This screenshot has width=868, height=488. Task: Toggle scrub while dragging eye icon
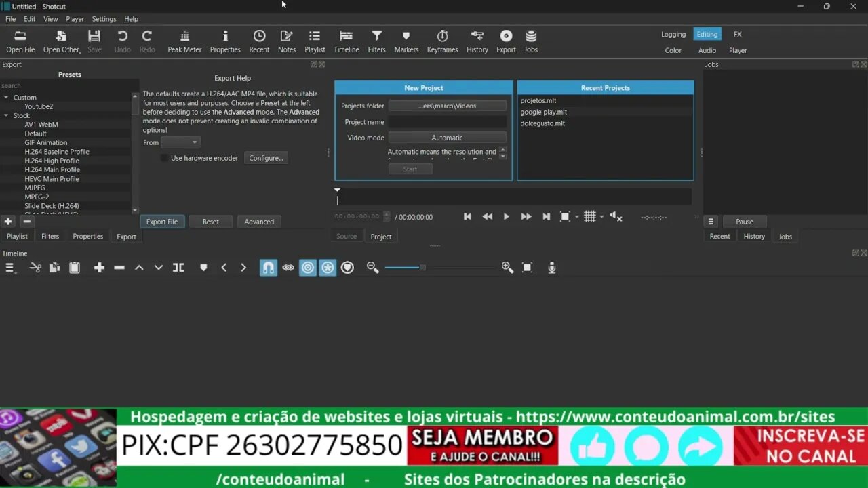pos(288,268)
